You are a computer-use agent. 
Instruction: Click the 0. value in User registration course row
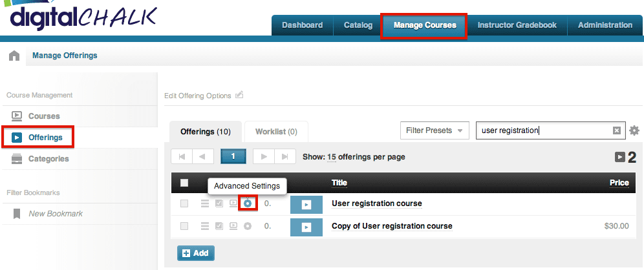(x=268, y=203)
